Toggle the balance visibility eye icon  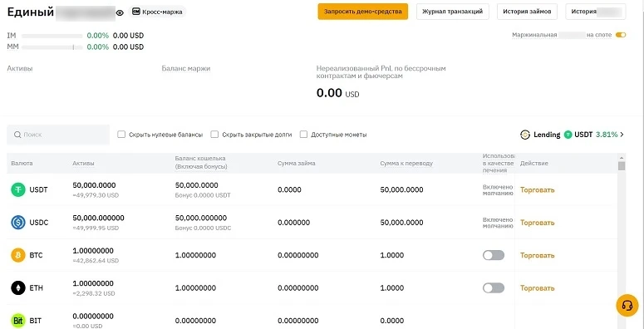pyautogui.click(x=120, y=12)
